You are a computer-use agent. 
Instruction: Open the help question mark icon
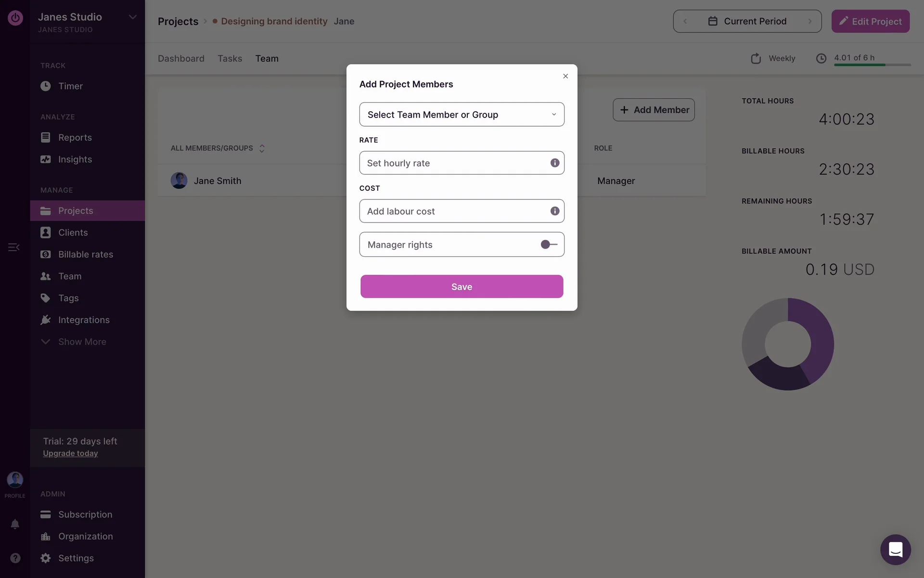(x=15, y=558)
